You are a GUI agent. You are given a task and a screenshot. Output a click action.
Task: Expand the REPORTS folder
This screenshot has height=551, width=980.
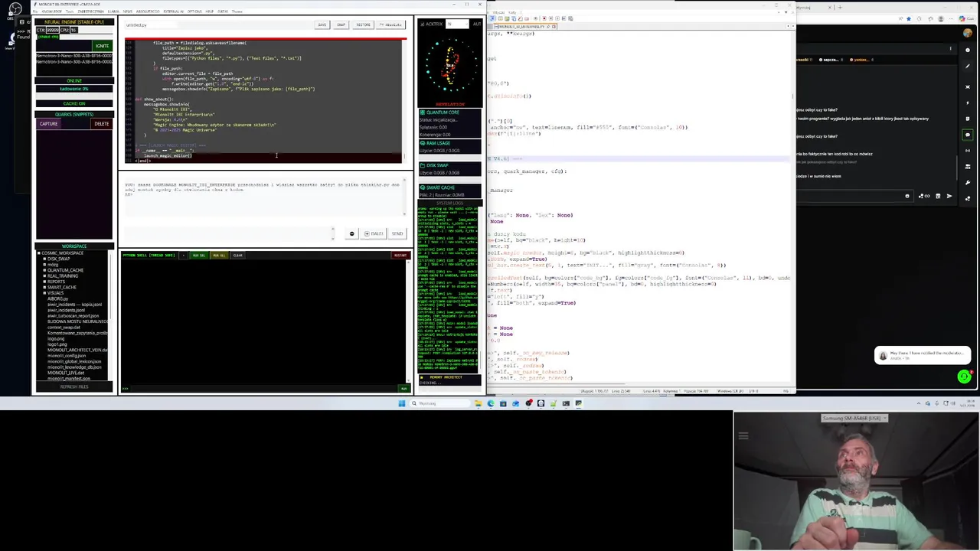(x=44, y=282)
